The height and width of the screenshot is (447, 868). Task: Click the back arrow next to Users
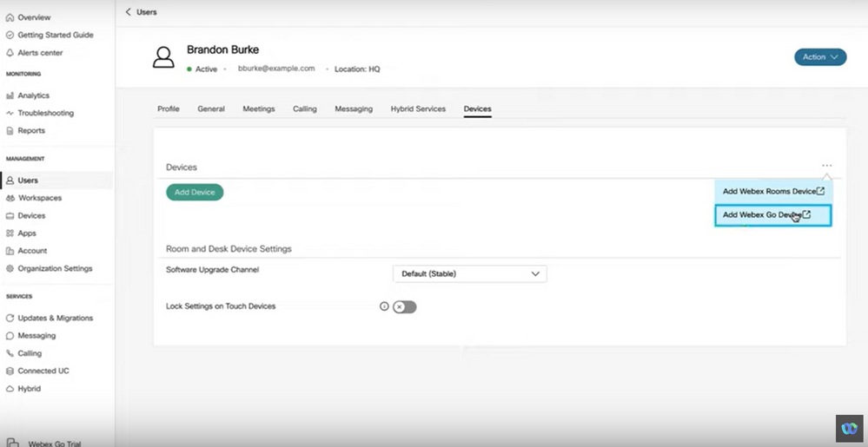pyautogui.click(x=129, y=11)
